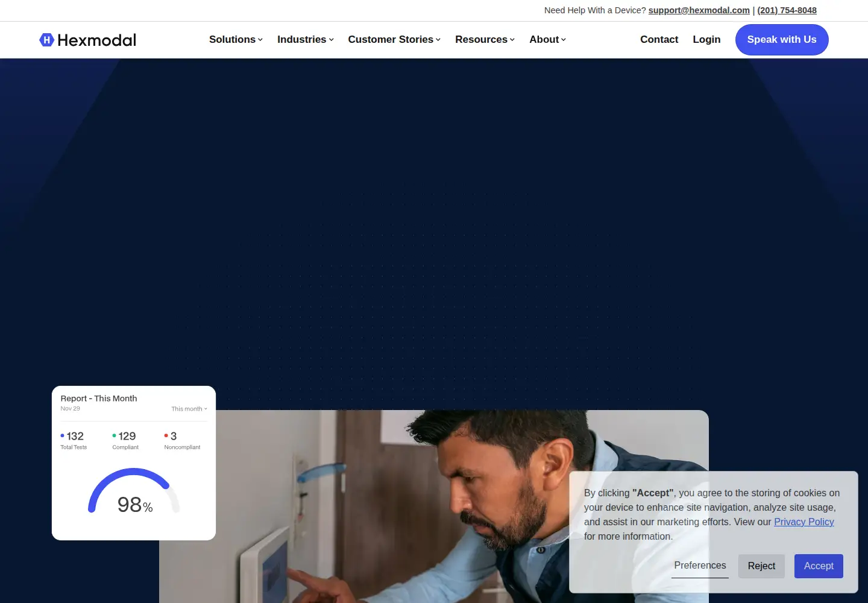Open the Industries menu
The width and height of the screenshot is (868, 603).
click(x=305, y=39)
